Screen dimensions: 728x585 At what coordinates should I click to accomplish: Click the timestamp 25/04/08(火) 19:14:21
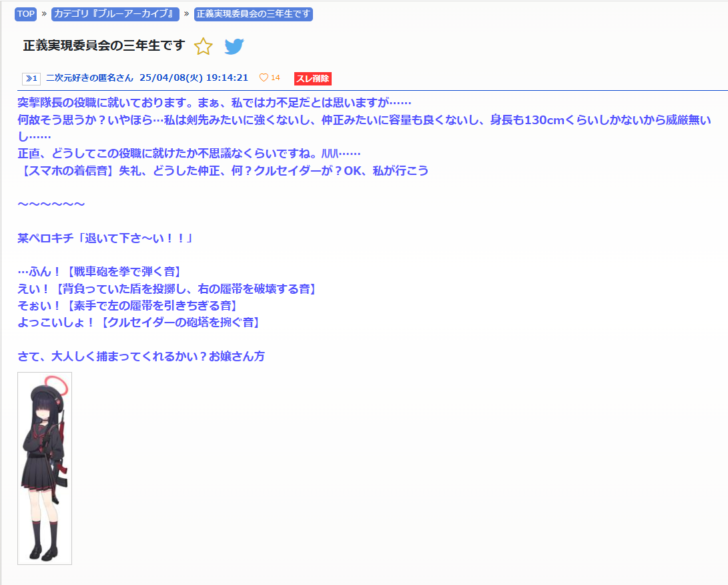[194, 77]
